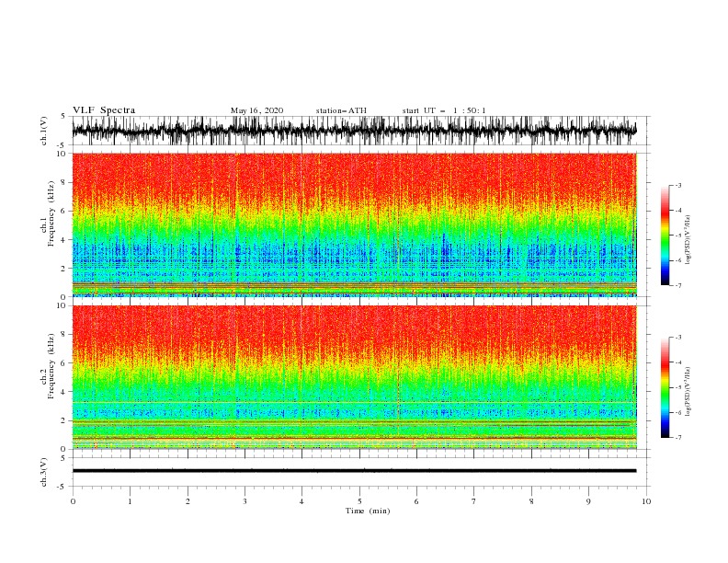
Task: Click the "10" tick on the time axis
Action: tap(646, 501)
